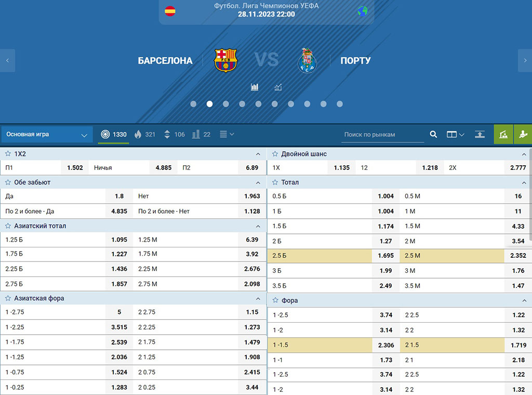Collapse the Двойной шанс section
This screenshot has width=532, height=395.
tap(524, 154)
